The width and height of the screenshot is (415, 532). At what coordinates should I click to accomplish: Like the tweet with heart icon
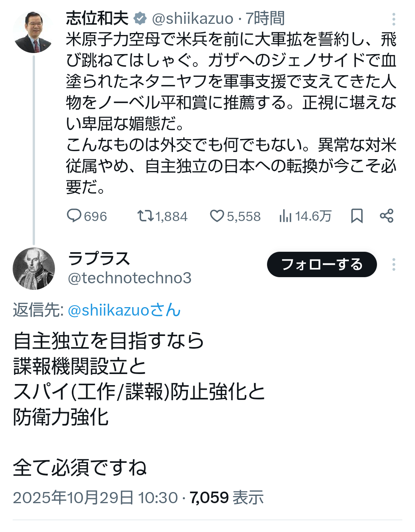point(217,216)
